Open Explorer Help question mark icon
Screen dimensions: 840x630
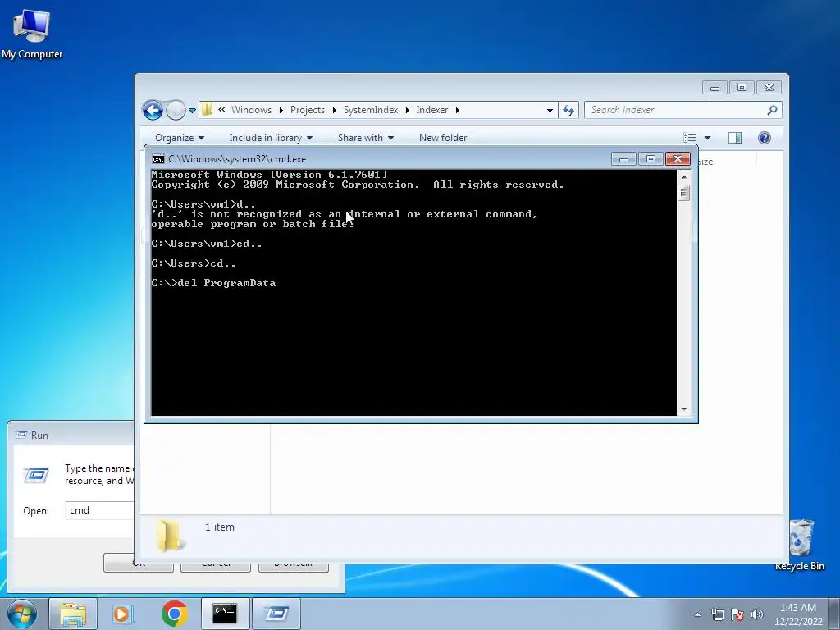765,138
